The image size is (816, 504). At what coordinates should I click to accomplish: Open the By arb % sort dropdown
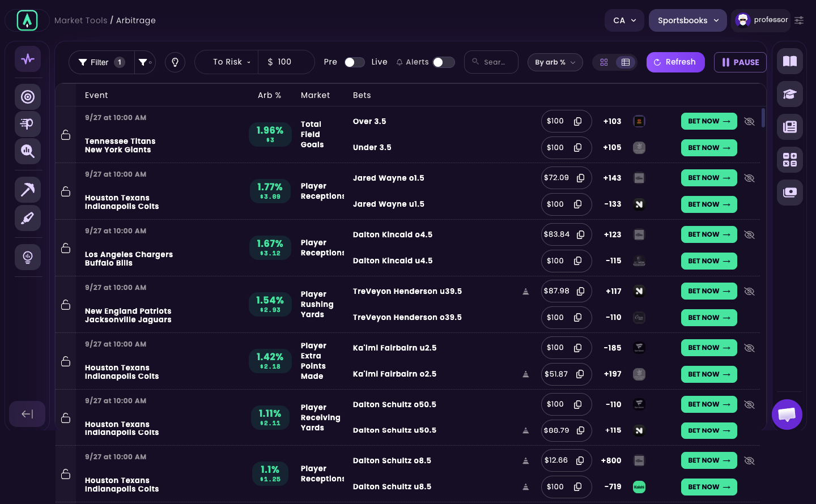click(x=555, y=62)
